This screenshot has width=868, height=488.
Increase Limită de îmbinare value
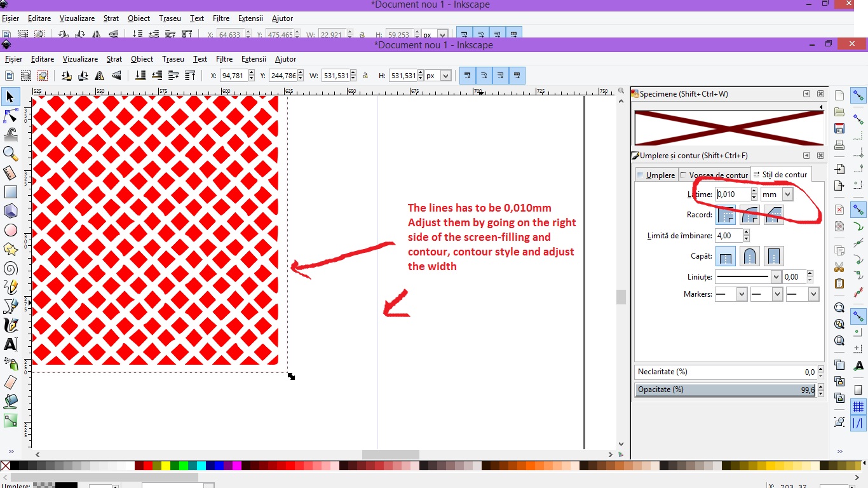[747, 233]
